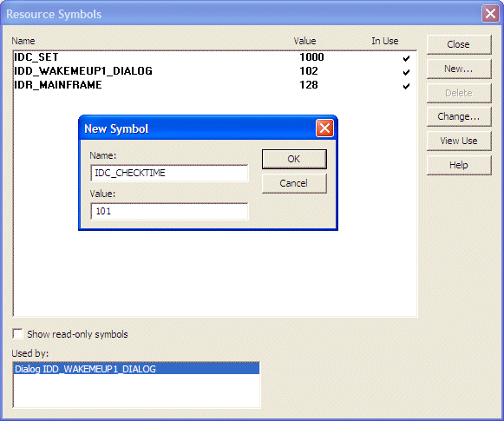Click the In Use checkmark for IDC_SET
This screenshot has height=421, width=504.
[x=406, y=58]
